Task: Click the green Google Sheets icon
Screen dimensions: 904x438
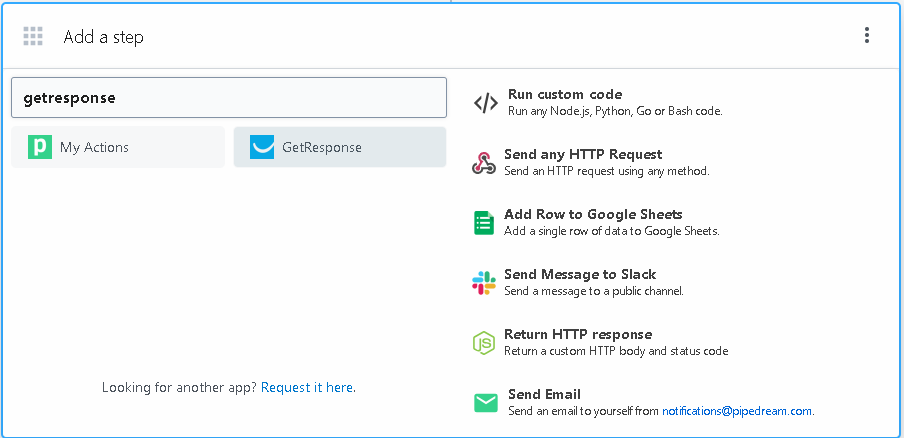Action: pyautogui.click(x=484, y=223)
